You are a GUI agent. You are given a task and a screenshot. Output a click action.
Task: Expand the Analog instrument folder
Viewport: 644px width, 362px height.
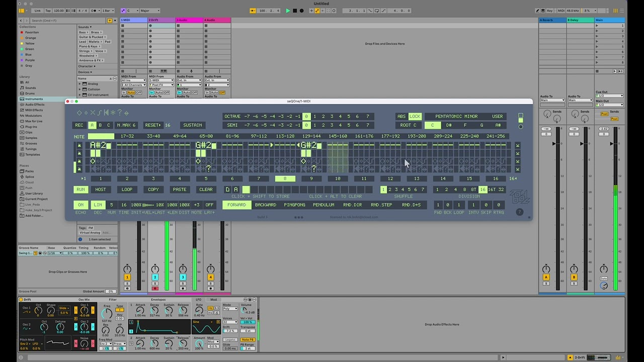(x=79, y=84)
